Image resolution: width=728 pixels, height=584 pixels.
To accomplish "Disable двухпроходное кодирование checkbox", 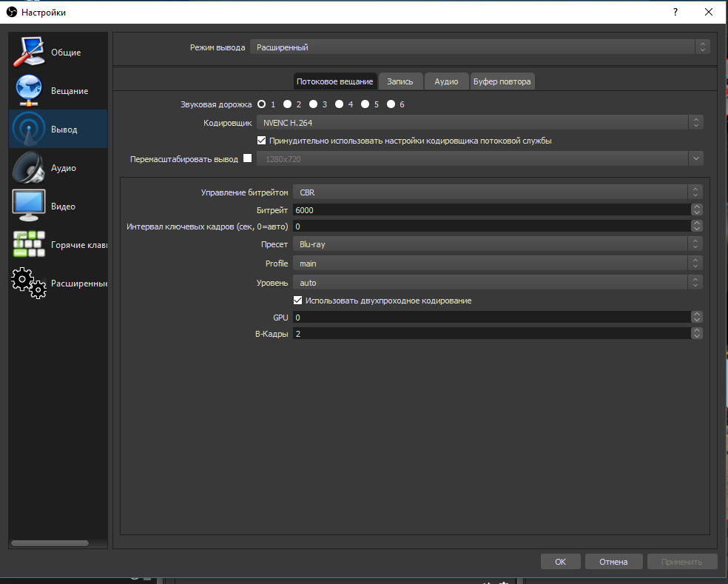I will click(298, 301).
